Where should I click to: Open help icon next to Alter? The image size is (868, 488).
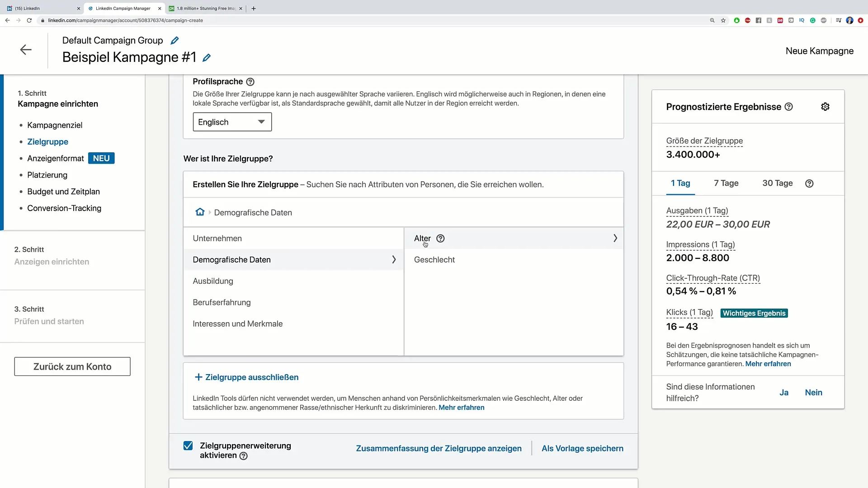pos(440,239)
